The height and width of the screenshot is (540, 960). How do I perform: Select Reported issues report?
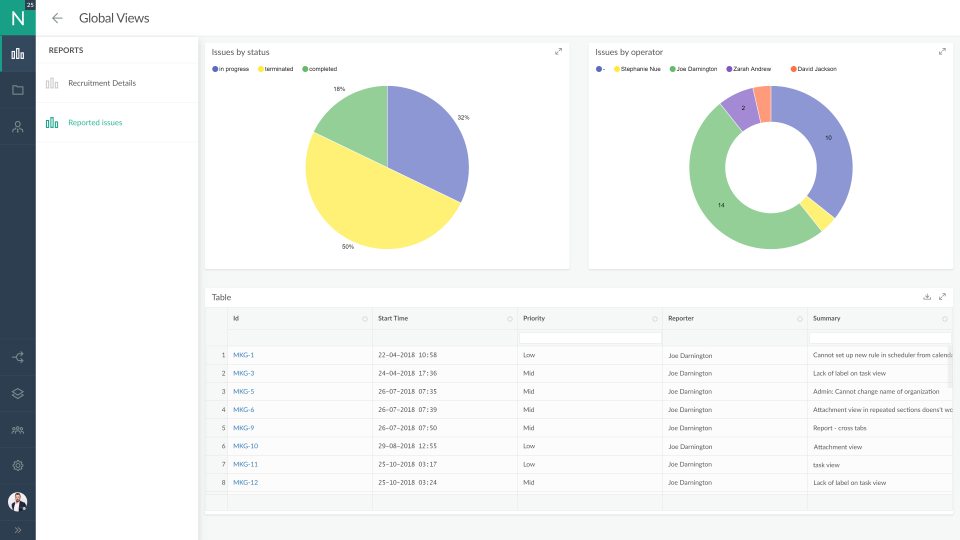(x=94, y=123)
